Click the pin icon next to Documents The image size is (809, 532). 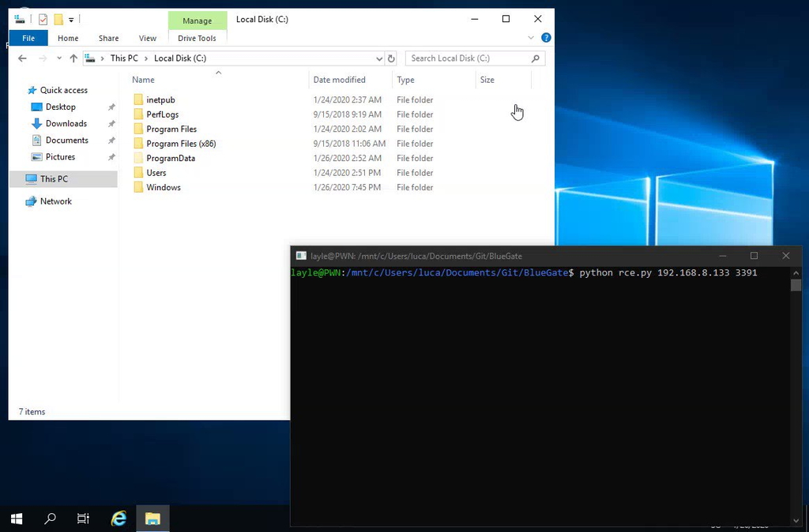pos(111,140)
